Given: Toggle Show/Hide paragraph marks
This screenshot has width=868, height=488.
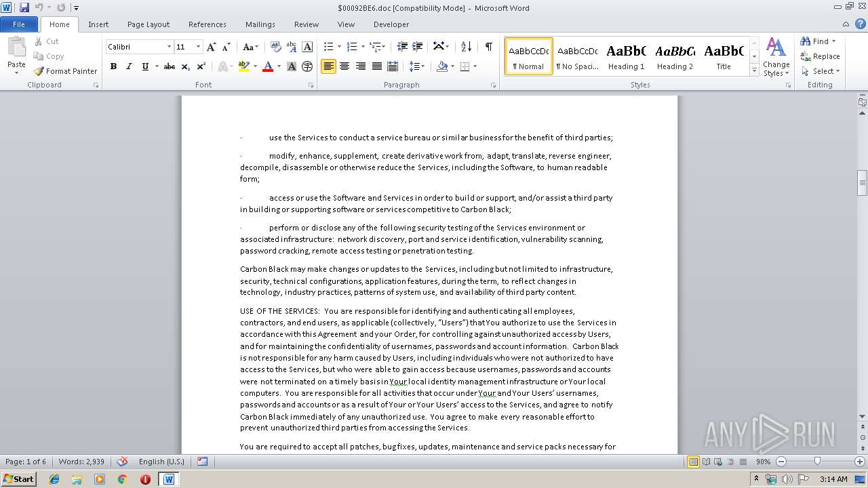Looking at the screenshot, I should click(488, 47).
